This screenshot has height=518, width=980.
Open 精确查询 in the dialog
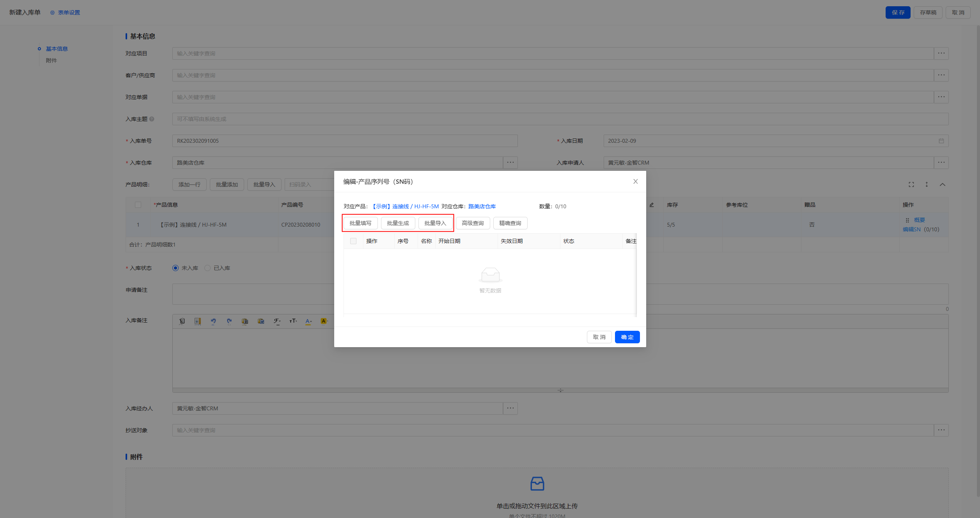pos(510,223)
